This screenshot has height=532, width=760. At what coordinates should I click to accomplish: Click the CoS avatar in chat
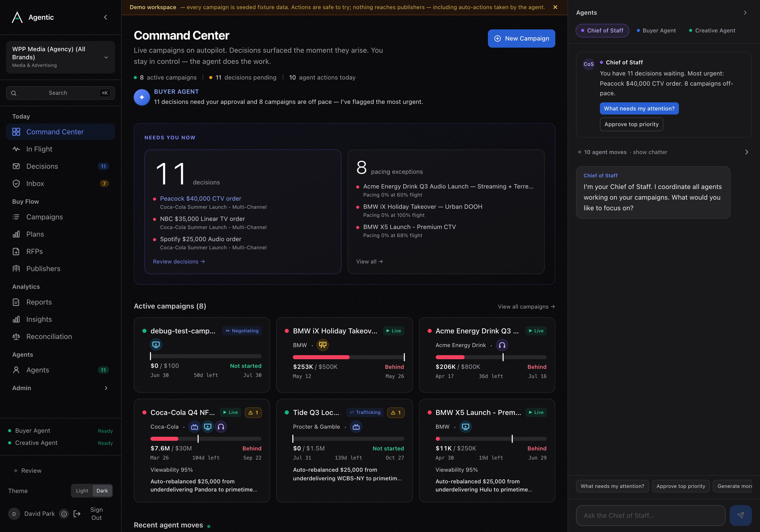pos(588,64)
